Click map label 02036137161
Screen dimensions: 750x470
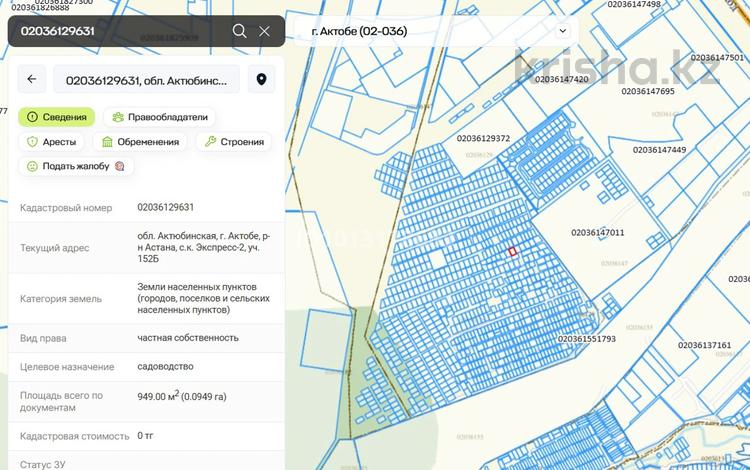point(704,345)
